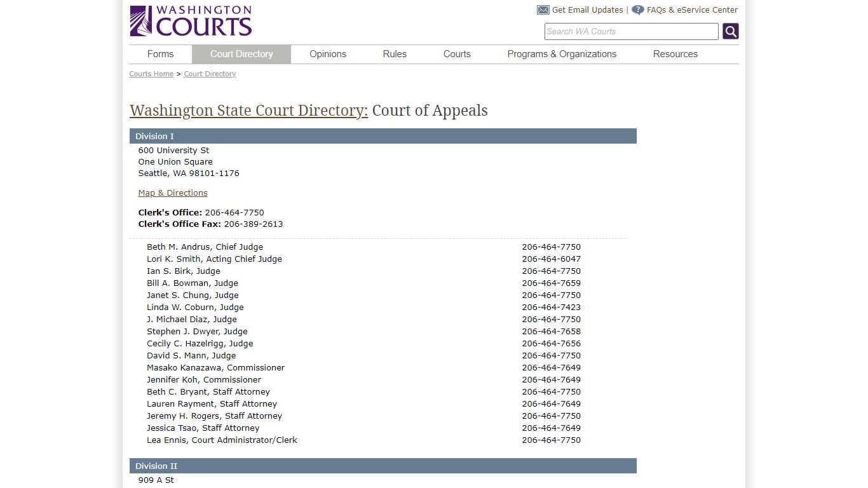This screenshot has height=488, width=868.
Task: Select Linda Coburn phone 206-464-7423
Action: 552,308
